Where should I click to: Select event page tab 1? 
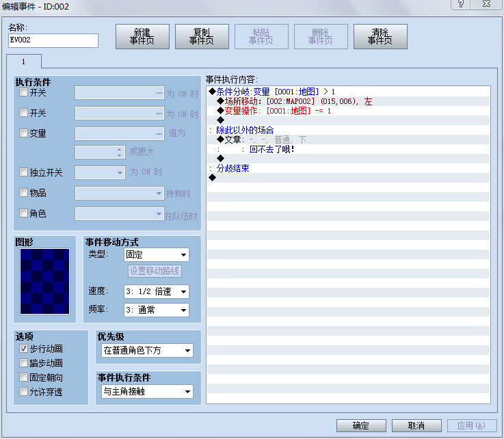[x=24, y=62]
